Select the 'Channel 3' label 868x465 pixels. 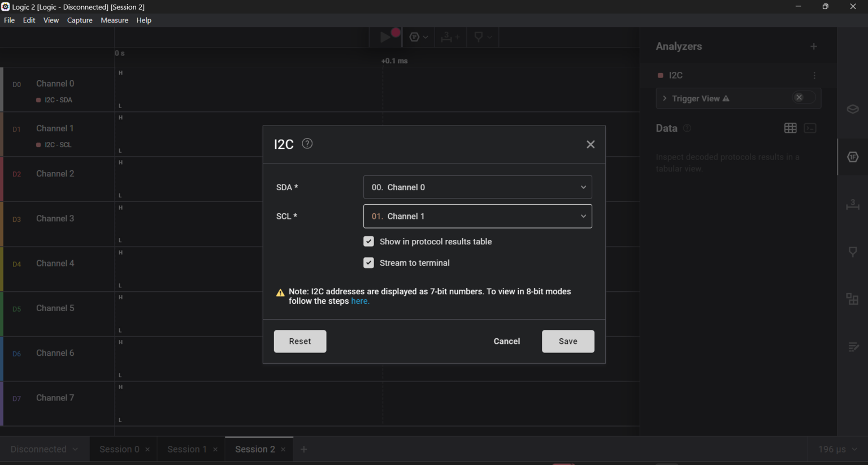(x=55, y=218)
